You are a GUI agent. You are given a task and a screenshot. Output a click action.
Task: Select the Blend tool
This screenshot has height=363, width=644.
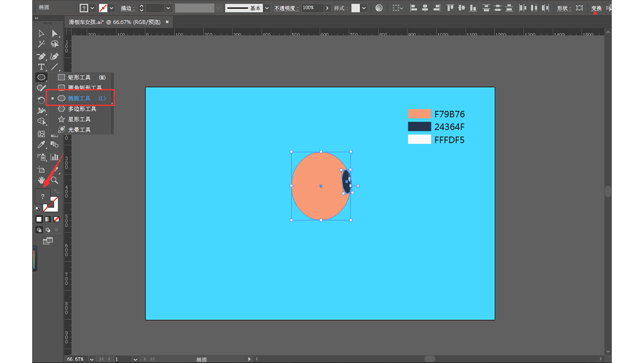coord(54,145)
